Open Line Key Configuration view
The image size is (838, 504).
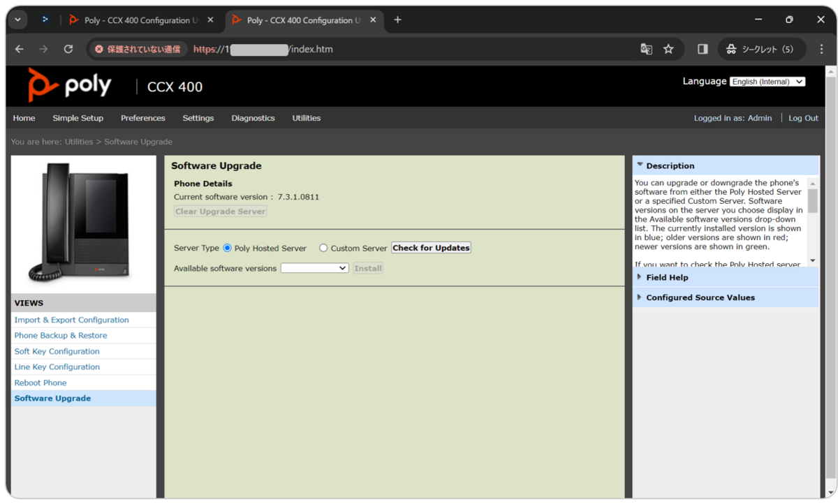click(x=57, y=367)
